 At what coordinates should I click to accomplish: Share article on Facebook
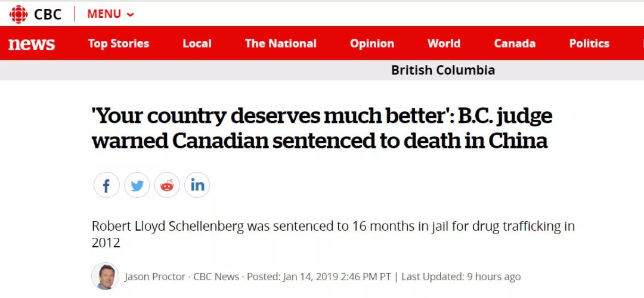(107, 186)
